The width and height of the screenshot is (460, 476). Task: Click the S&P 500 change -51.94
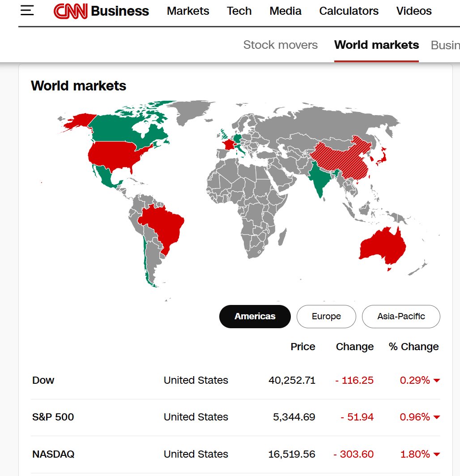357,417
